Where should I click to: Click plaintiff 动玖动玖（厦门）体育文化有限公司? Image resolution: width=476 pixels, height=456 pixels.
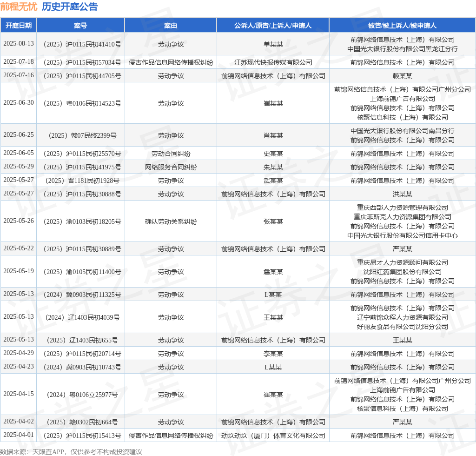coord(273,436)
